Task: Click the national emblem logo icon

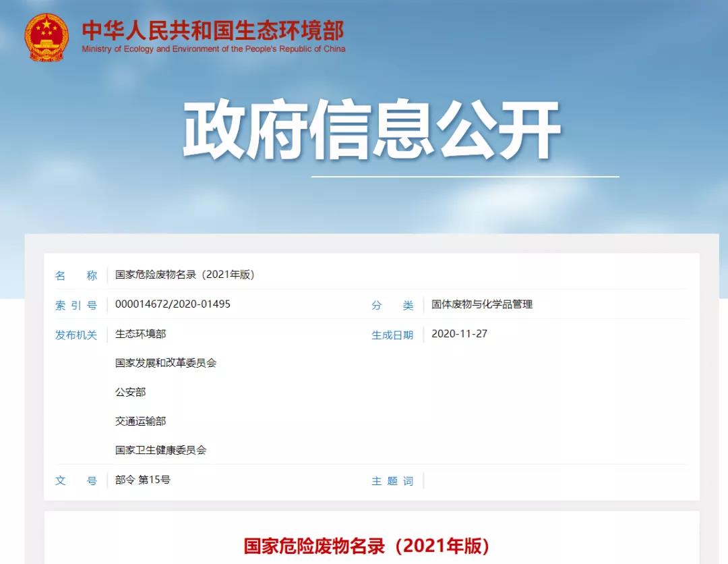Action: click(47, 38)
